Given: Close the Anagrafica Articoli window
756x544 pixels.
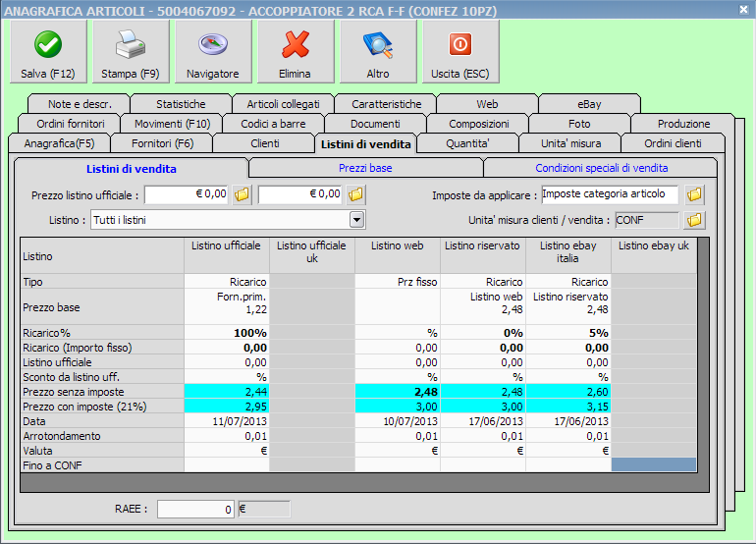Looking at the screenshot, I should (x=742, y=9).
